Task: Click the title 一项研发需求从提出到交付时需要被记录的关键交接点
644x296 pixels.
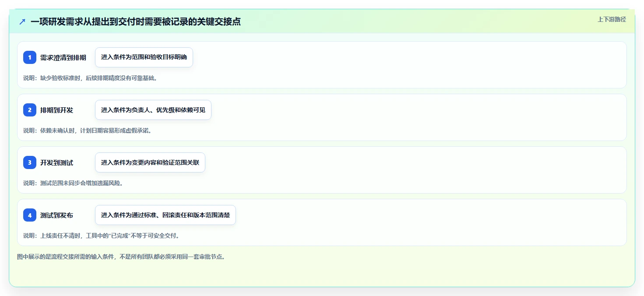Action: tap(135, 21)
